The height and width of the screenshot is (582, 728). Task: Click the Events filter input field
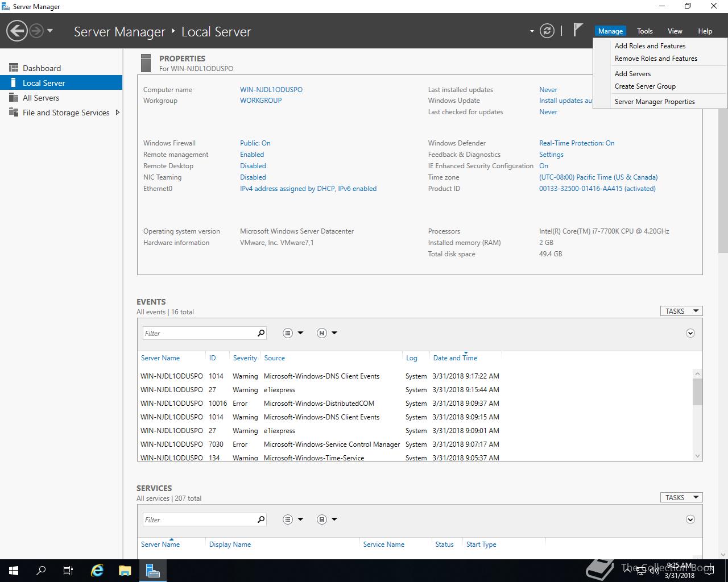(x=198, y=333)
